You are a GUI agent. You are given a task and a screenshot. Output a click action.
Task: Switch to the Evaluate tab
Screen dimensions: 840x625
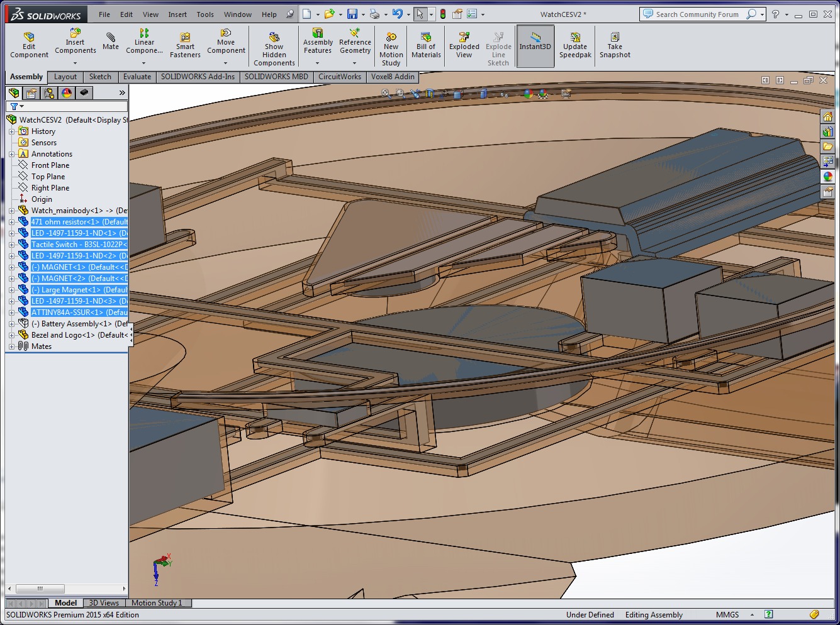tap(137, 77)
